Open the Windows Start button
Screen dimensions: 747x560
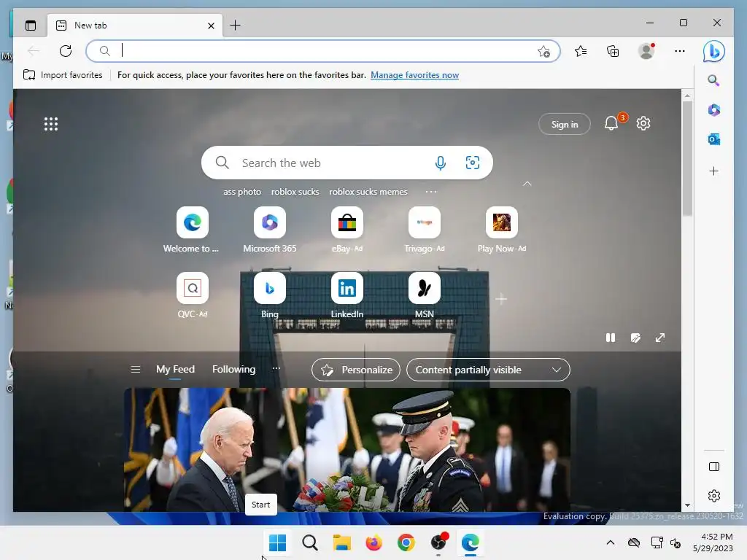click(278, 542)
